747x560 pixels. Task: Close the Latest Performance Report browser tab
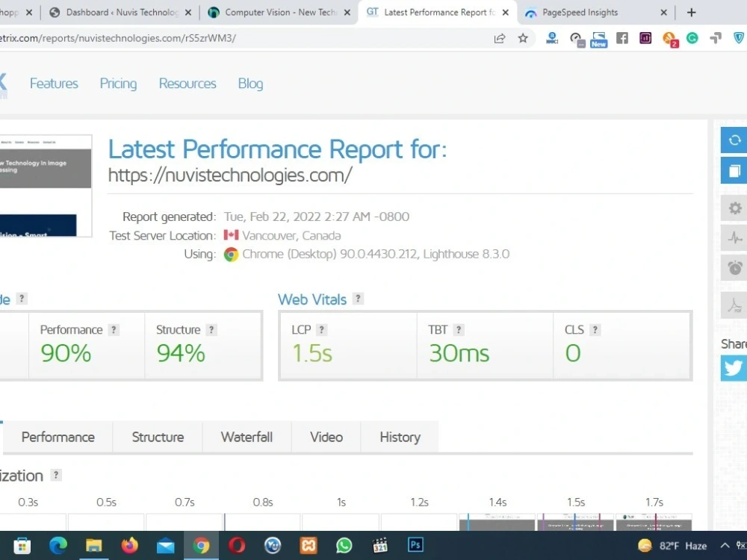pyautogui.click(x=506, y=13)
